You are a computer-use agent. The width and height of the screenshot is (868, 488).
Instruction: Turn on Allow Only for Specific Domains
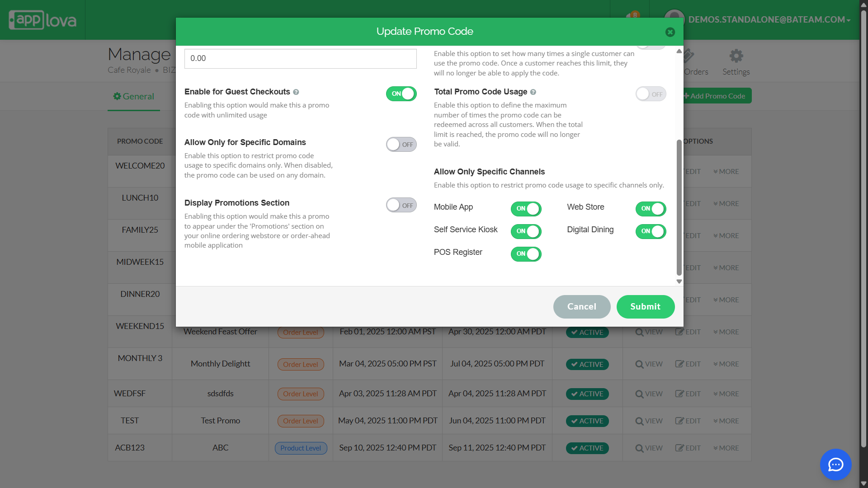[401, 145]
